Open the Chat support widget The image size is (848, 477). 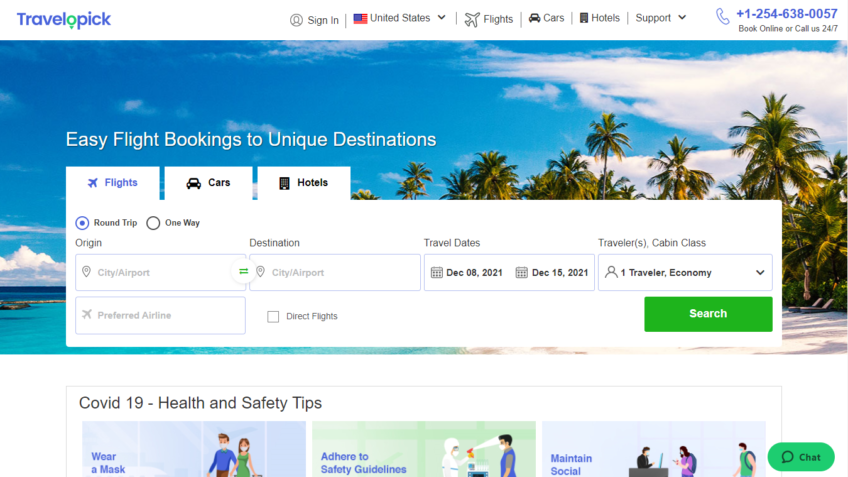click(800, 457)
